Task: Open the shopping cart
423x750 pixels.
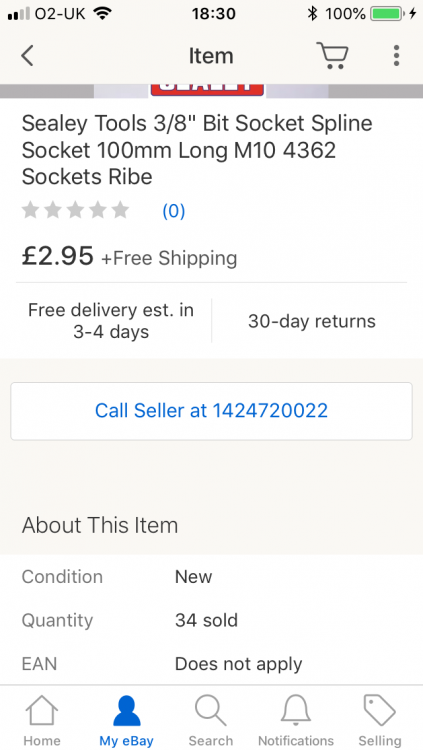Action: (x=332, y=56)
